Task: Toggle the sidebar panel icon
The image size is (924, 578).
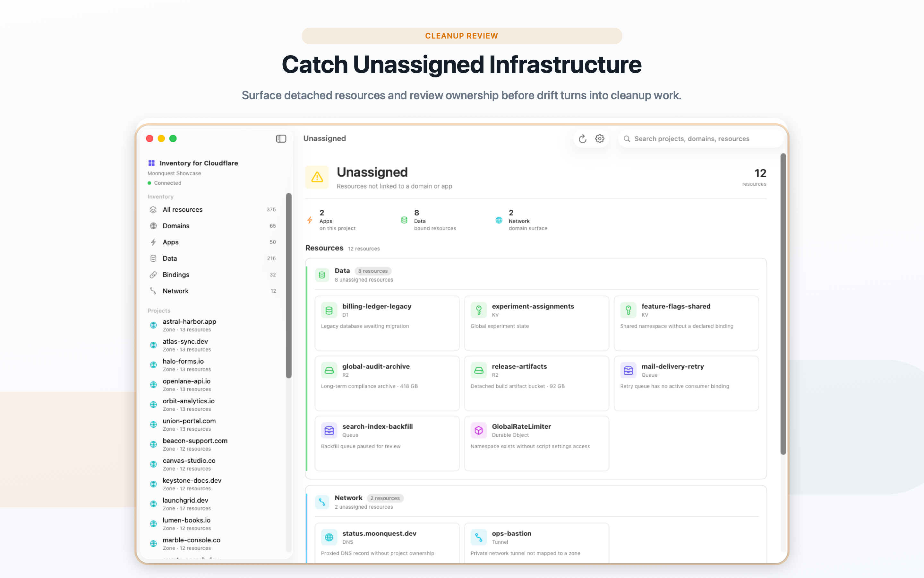Action: (x=281, y=138)
